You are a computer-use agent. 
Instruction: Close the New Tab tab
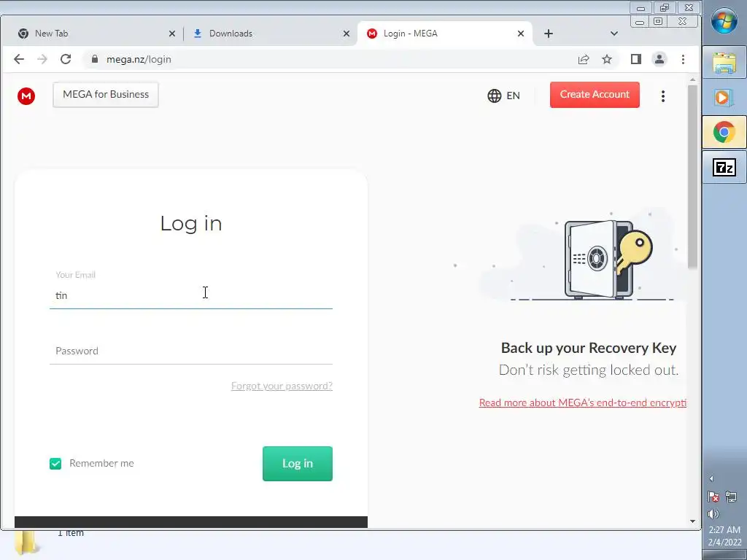point(172,34)
